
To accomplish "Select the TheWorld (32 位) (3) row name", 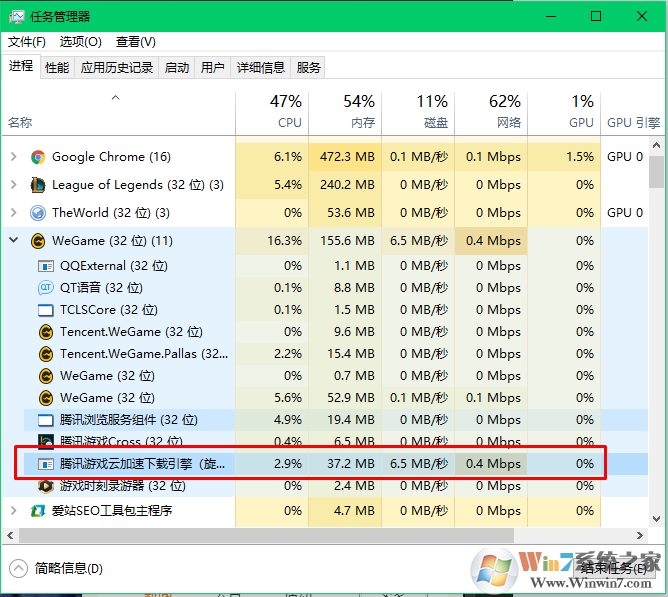I will click(x=111, y=213).
